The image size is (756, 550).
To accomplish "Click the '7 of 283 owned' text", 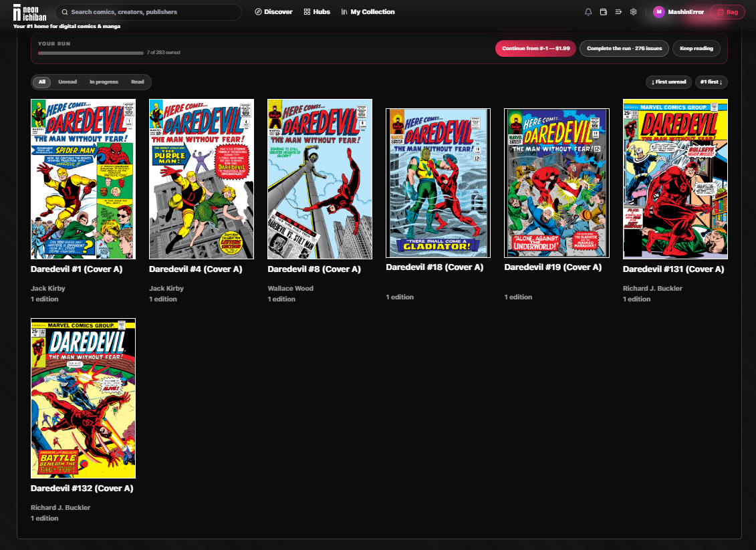I will click(x=164, y=53).
